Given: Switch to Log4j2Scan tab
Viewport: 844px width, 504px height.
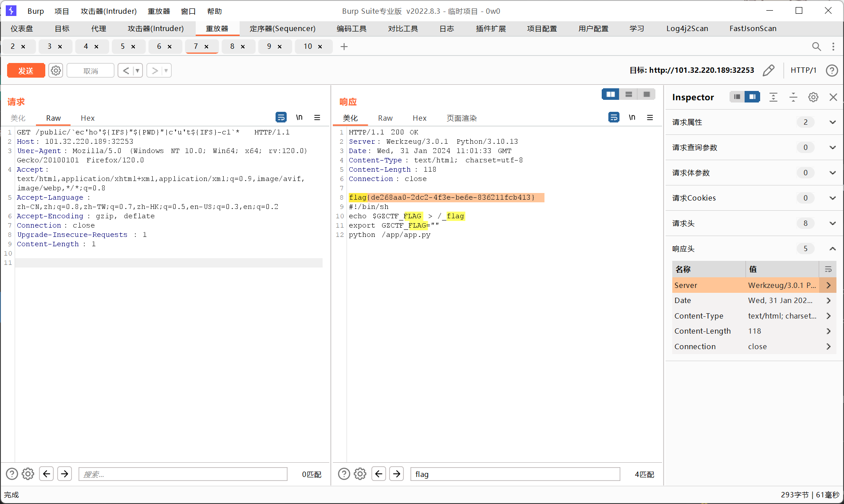Looking at the screenshot, I should 687,28.
